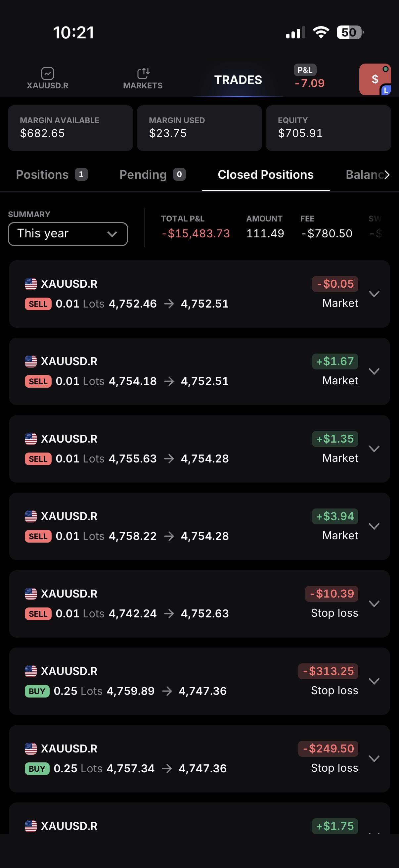
Task: Switch to the Positions tab
Action: [52, 174]
